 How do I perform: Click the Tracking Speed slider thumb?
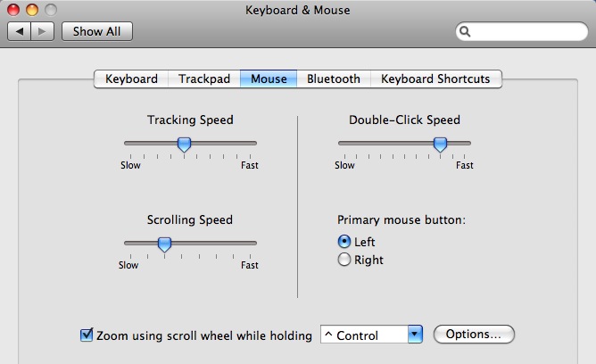[x=185, y=145]
